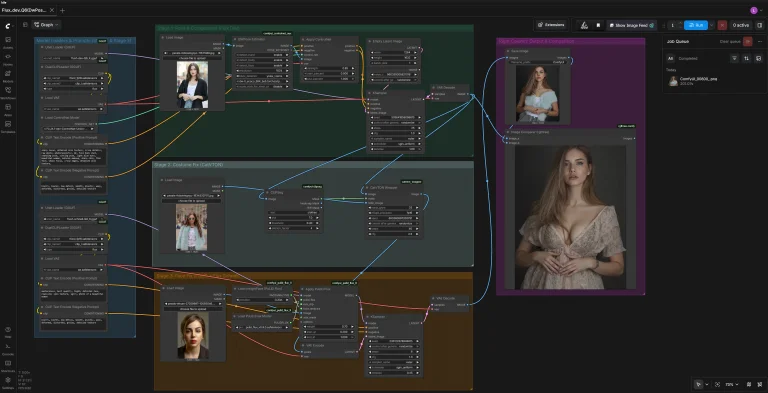Viewport: 768px width, 393px height.
Task: Click the Job Queue sort icon
Action: pos(746,58)
